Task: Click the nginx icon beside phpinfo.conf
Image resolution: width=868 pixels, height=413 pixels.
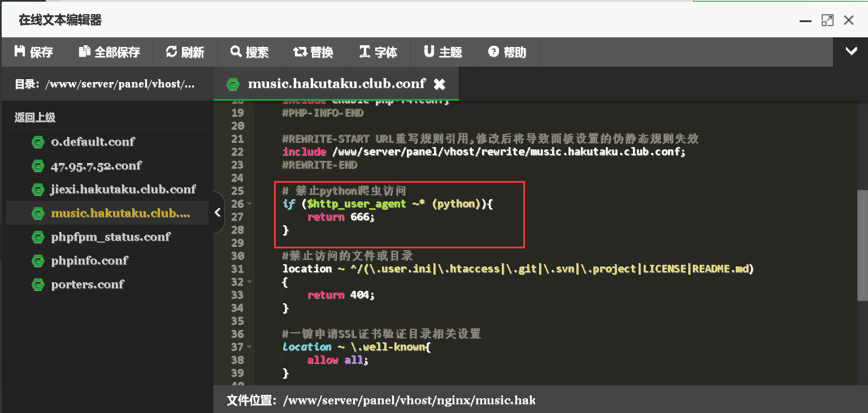Action: pyautogui.click(x=38, y=261)
